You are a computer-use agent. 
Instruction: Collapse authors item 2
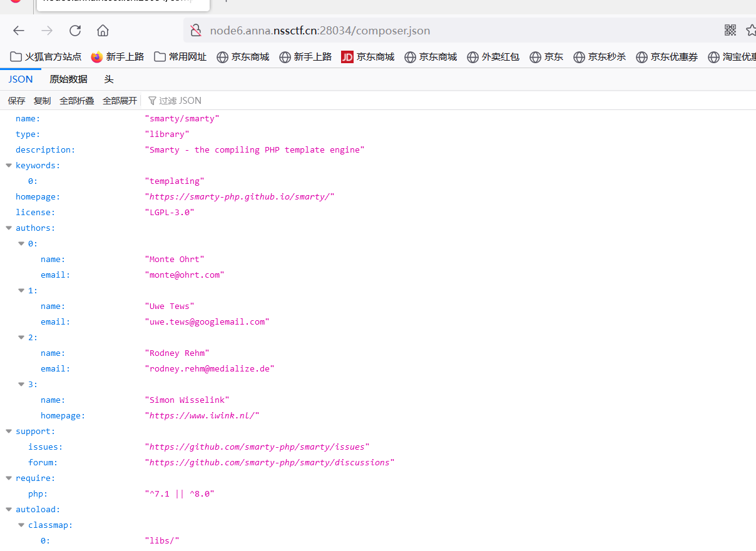(21, 338)
